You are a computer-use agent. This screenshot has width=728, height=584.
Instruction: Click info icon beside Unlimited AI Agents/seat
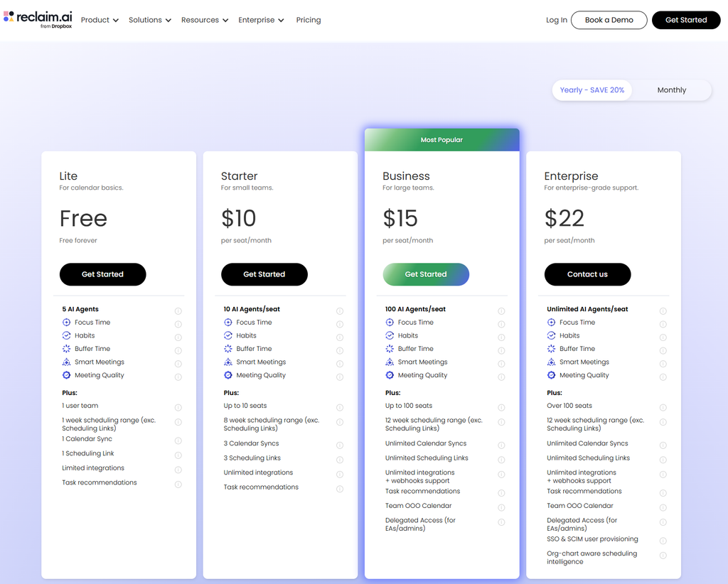(x=663, y=310)
